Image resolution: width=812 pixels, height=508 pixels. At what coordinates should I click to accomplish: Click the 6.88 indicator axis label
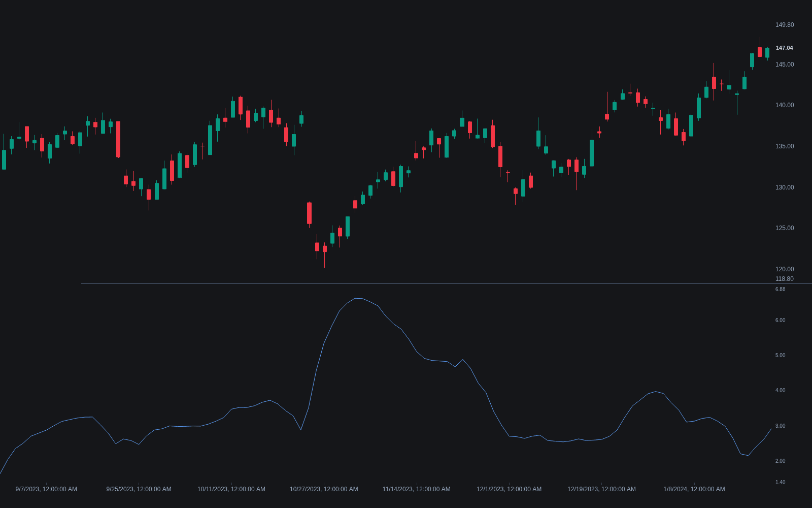point(780,290)
